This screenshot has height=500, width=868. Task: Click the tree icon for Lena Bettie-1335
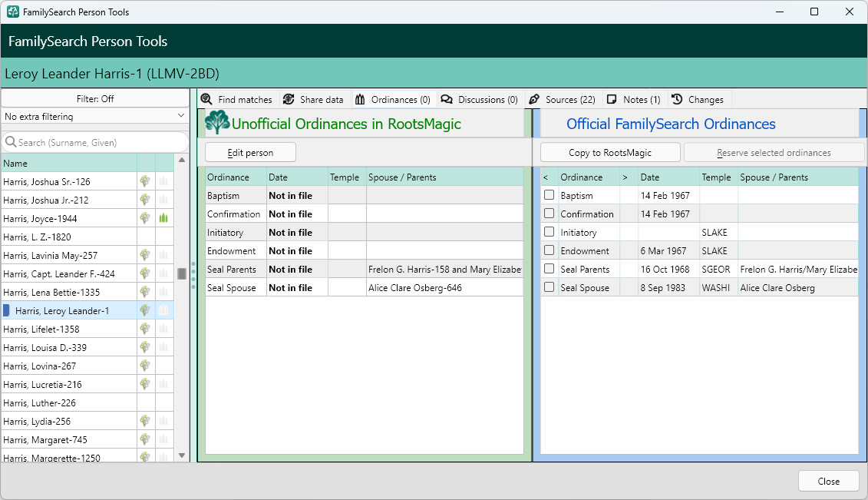145,292
